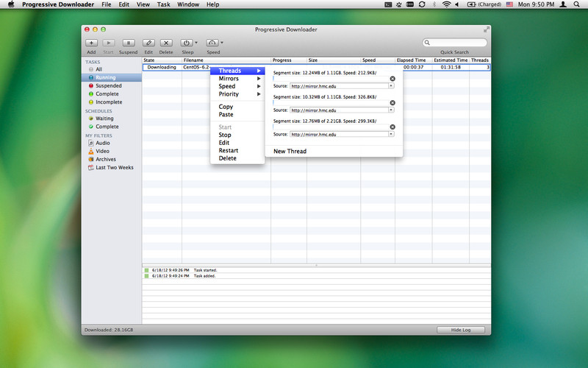
Task: Remove the third thread with its X icon
Action: pos(392,127)
